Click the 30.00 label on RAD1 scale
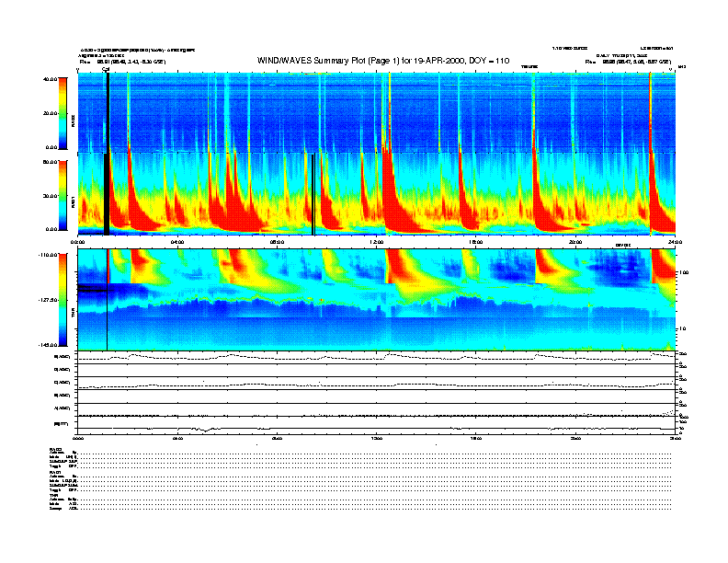This screenshot has width=728, height=563. click(50, 196)
